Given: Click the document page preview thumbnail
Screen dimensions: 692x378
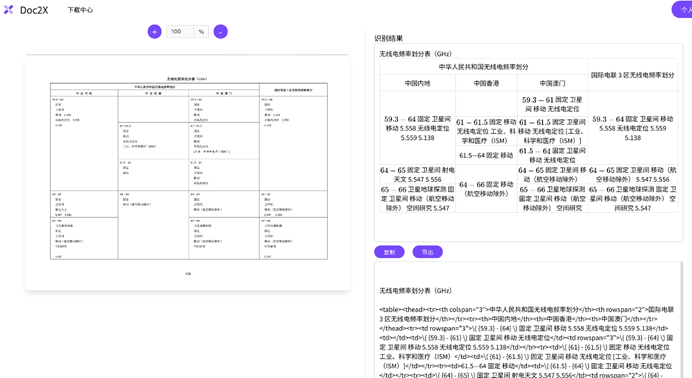Looking at the screenshot, I should point(188,173).
